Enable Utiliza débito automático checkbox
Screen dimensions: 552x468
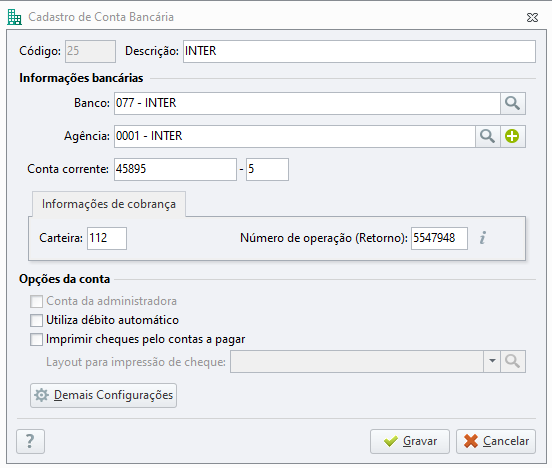point(36,320)
